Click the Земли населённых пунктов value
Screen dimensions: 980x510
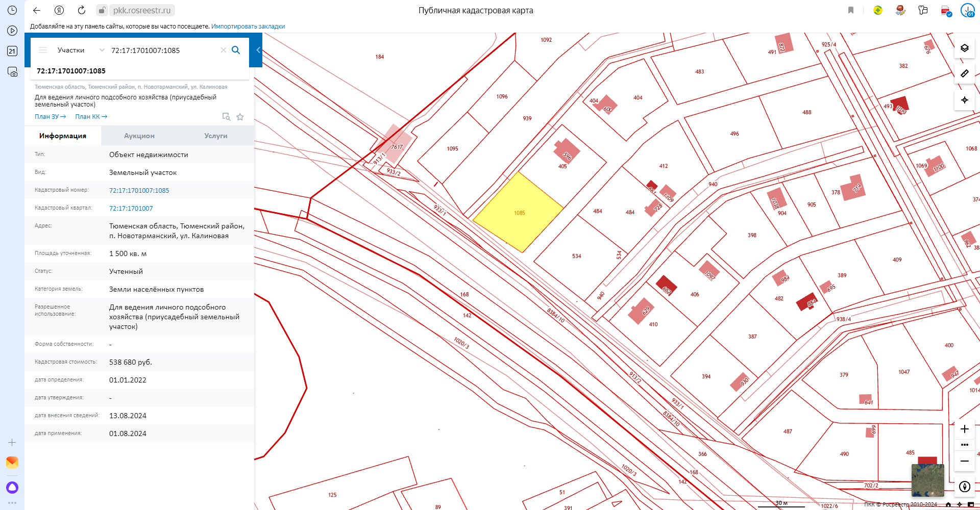click(156, 289)
